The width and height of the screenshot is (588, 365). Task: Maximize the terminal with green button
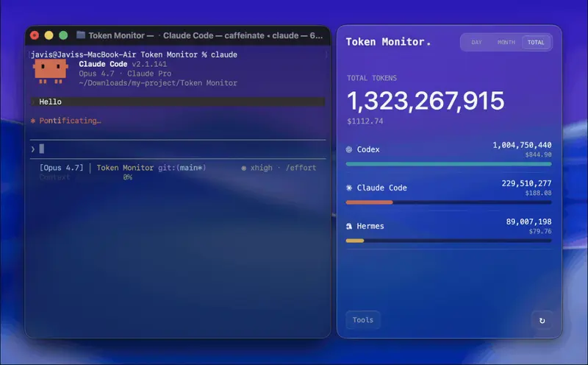pos(63,35)
